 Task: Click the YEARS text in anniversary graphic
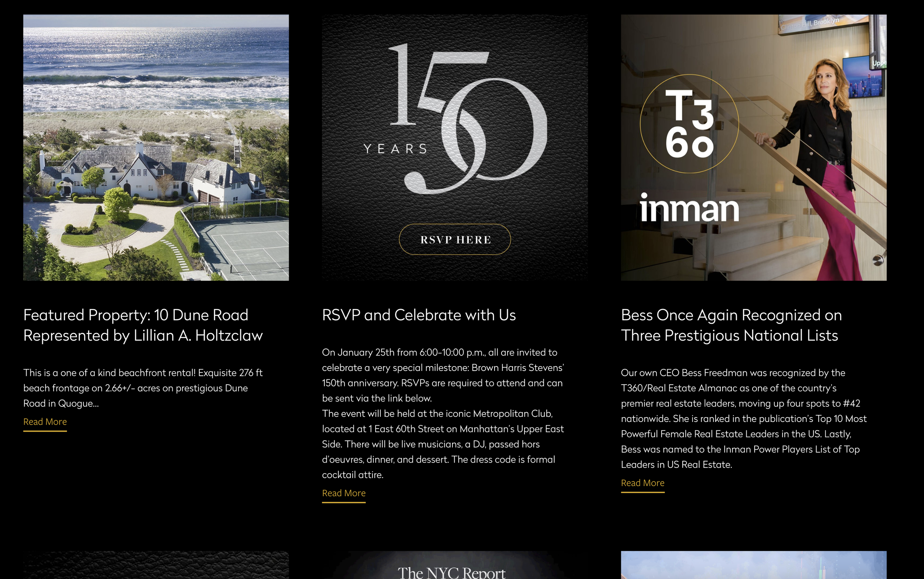(x=395, y=149)
